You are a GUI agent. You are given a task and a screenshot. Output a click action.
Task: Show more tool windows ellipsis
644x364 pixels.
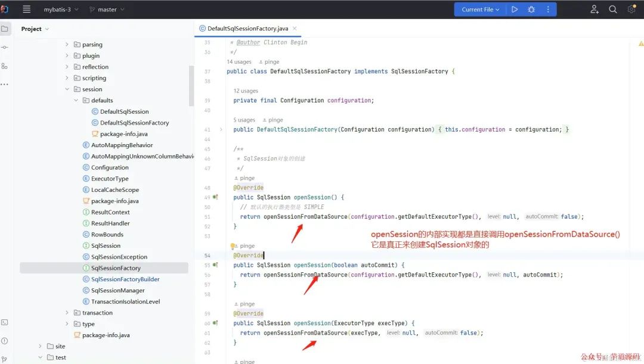[5, 85]
